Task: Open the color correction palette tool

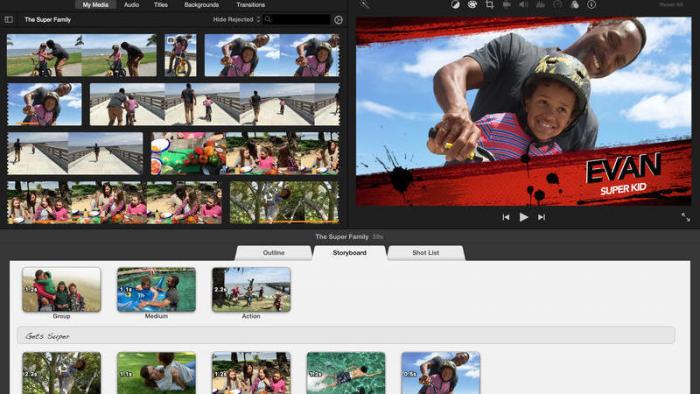Action: tap(472, 4)
